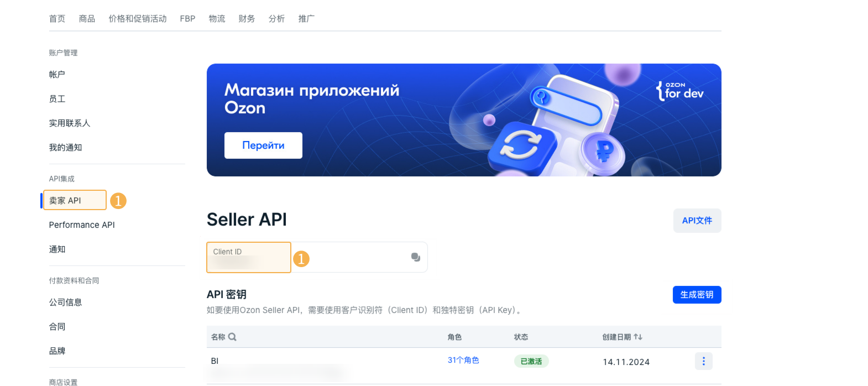Open the Ozon for dev logo
This screenshot has width=868, height=386.
click(x=680, y=91)
